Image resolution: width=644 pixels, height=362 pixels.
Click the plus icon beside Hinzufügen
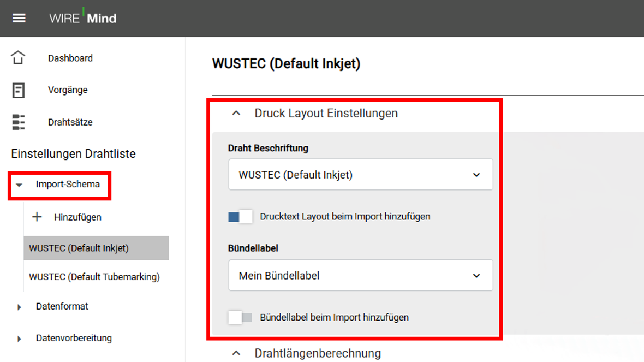pyautogui.click(x=37, y=217)
